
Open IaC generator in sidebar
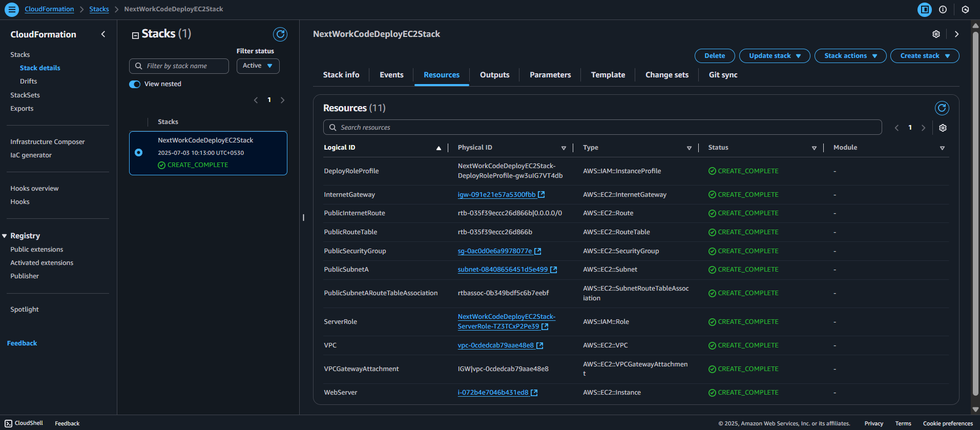point(31,155)
